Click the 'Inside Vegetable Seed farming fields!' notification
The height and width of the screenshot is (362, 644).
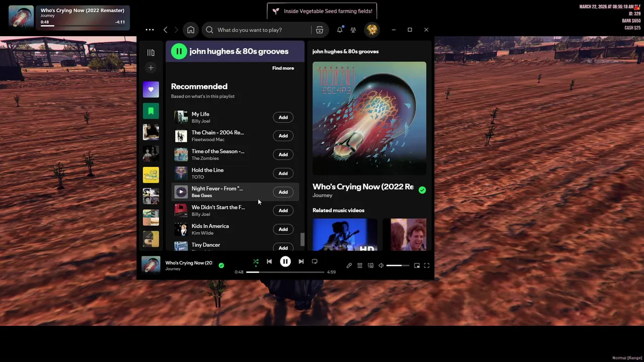pos(322,11)
